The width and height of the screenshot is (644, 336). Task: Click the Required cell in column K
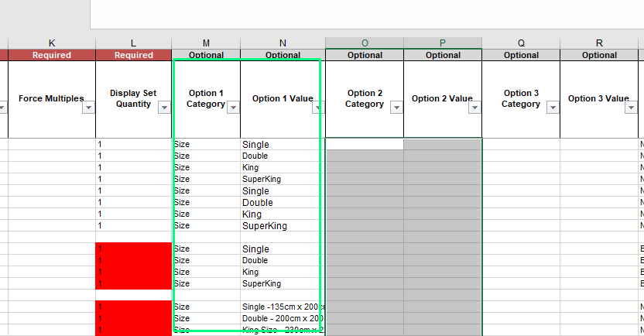pyautogui.click(x=52, y=55)
